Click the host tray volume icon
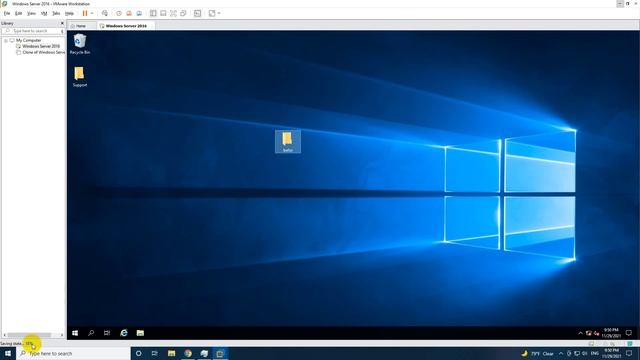Screen dimensions: 640x360 [585, 353]
